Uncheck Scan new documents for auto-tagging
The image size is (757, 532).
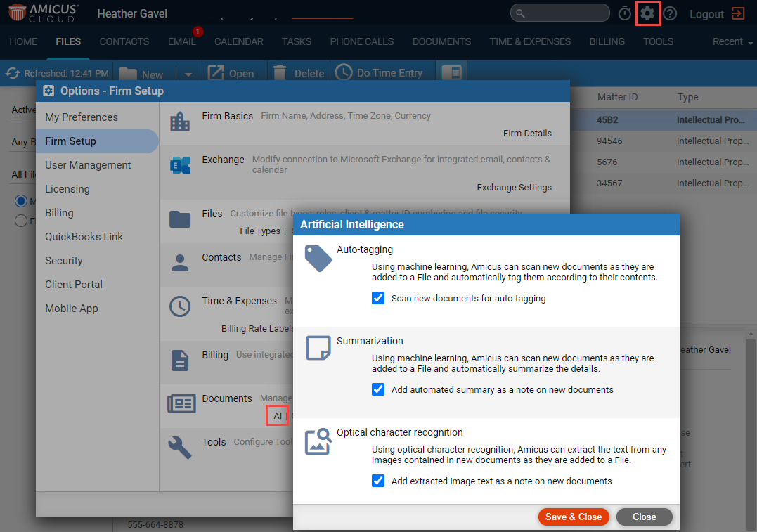click(x=378, y=299)
